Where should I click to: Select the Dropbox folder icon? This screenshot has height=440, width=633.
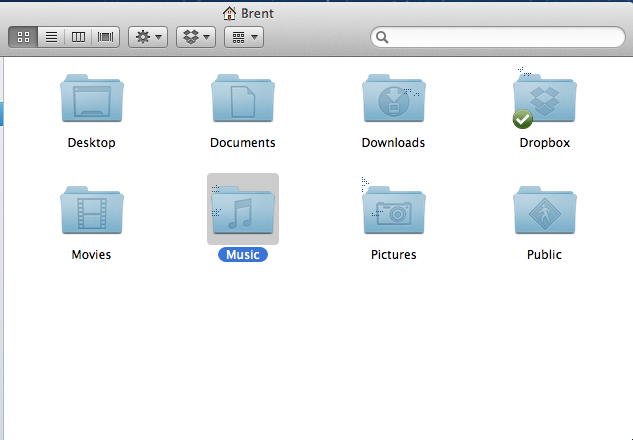[x=545, y=98]
